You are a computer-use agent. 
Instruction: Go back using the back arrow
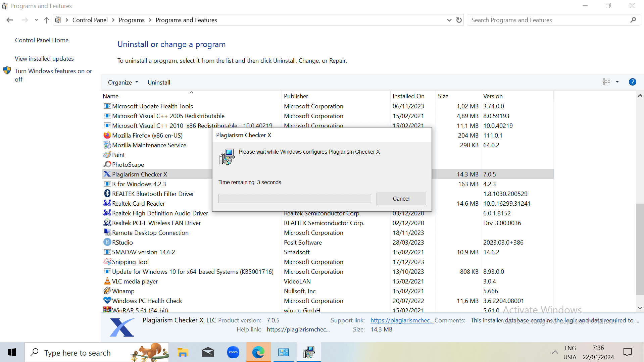(10, 20)
